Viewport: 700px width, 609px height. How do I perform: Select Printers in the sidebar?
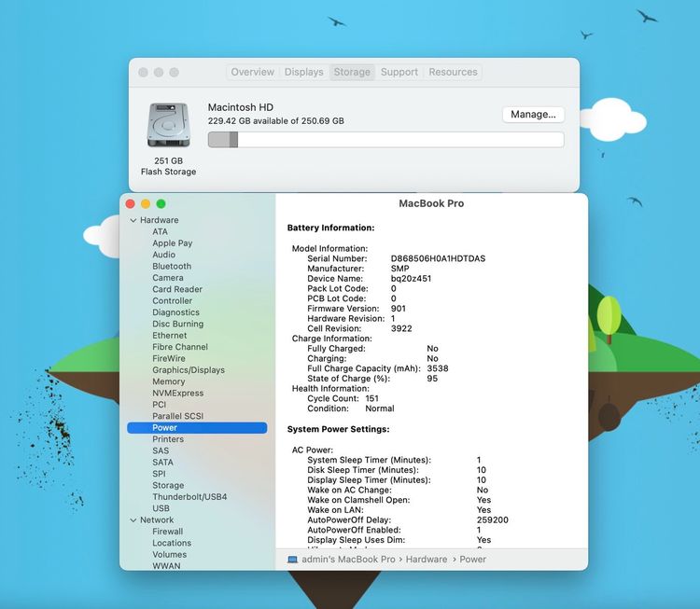click(x=168, y=439)
